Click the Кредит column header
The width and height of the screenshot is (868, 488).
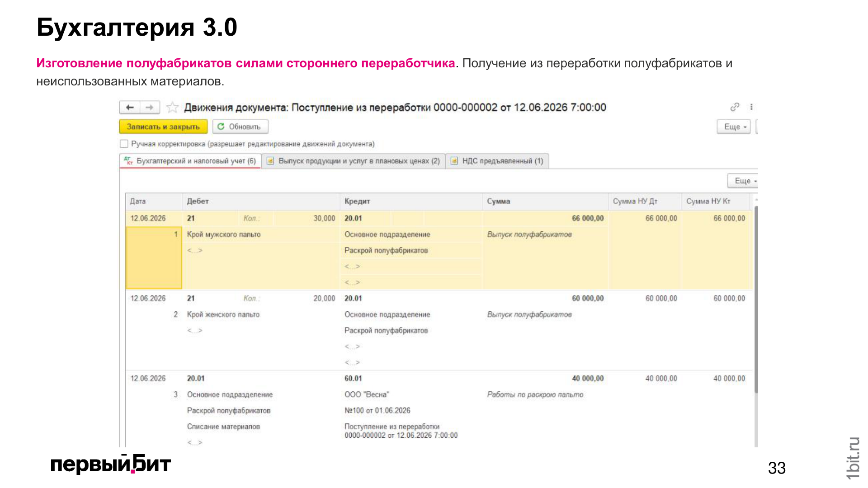pyautogui.click(x=411, y=202)
